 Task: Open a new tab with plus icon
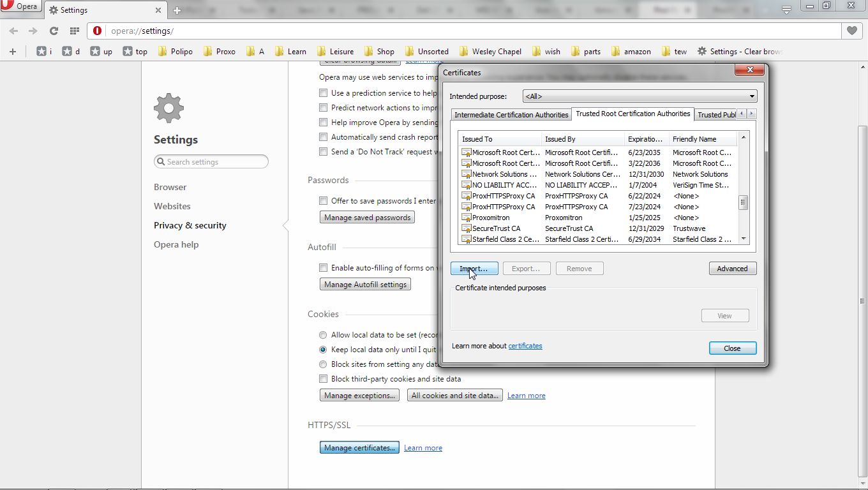pos(177,10)
